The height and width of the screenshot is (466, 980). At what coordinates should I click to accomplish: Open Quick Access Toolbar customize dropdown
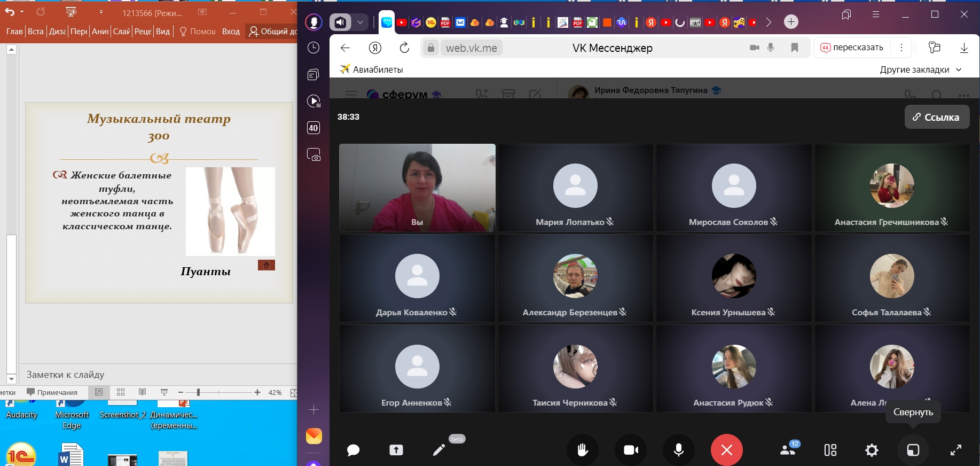tap(101, 11)
